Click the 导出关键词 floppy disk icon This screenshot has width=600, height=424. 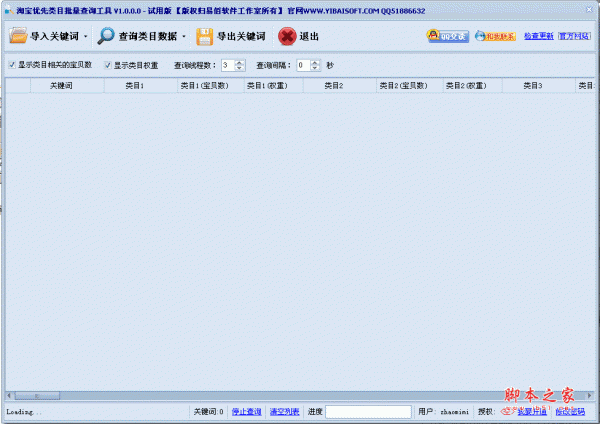[205, 36]
